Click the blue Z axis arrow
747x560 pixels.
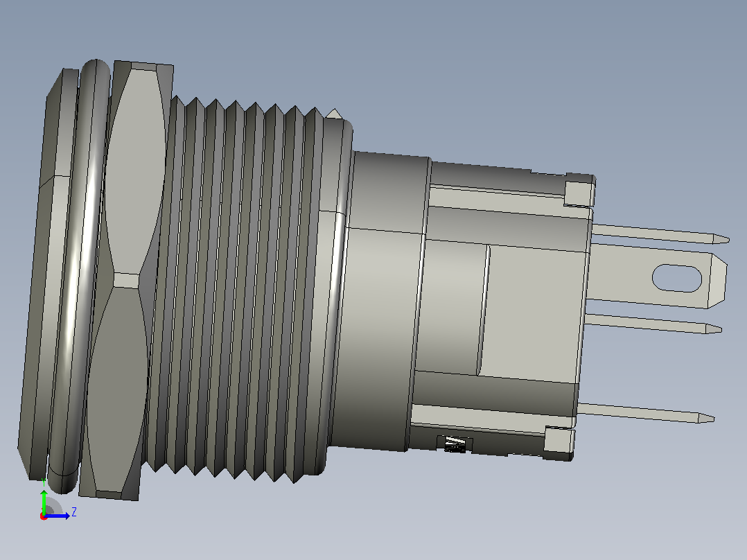pyautogui.click(x=58, y=516)
